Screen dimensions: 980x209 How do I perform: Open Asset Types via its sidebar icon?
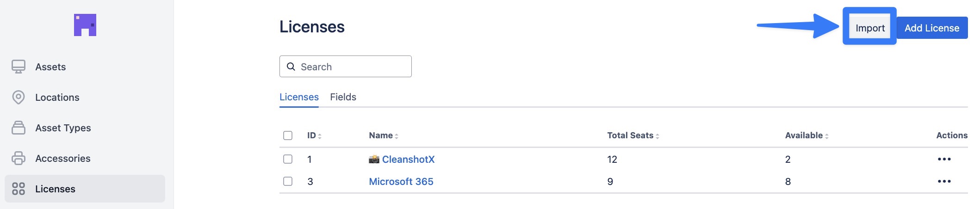[x=19, y=128]
